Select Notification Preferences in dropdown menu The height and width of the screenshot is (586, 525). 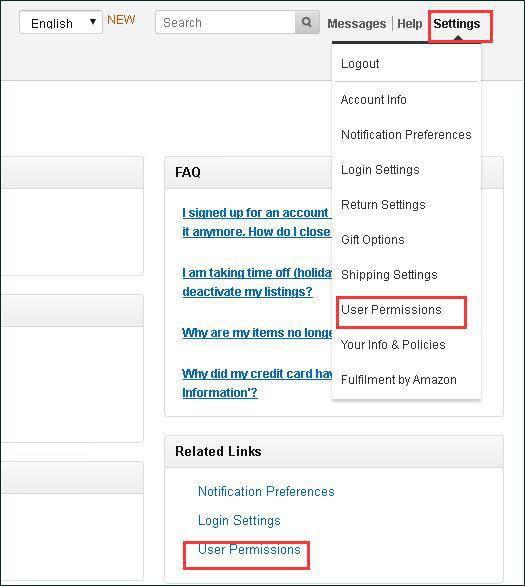[406, 135]
